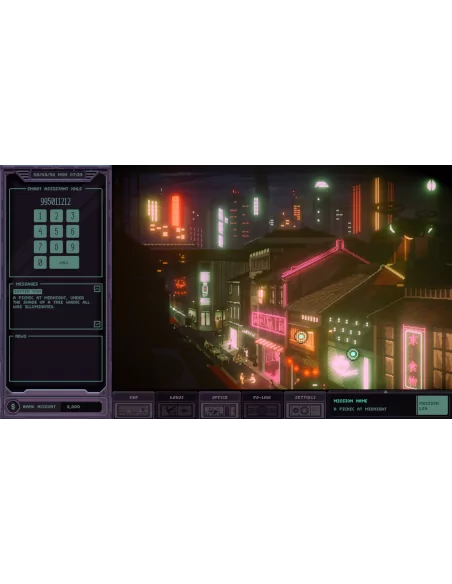452x584 pixels.
Task: Click the bank account balance 2,000
Action: [x=73, y=406]
